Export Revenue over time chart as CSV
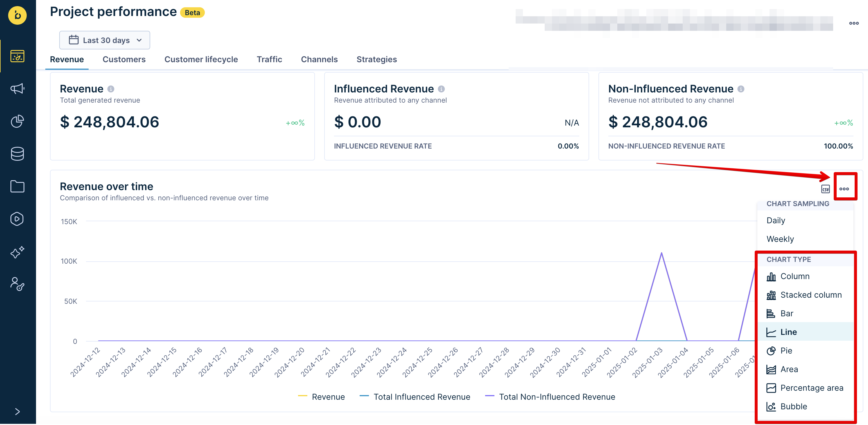Image resolution: width=868 pixels, height=425 pixels. click(825, 189)
